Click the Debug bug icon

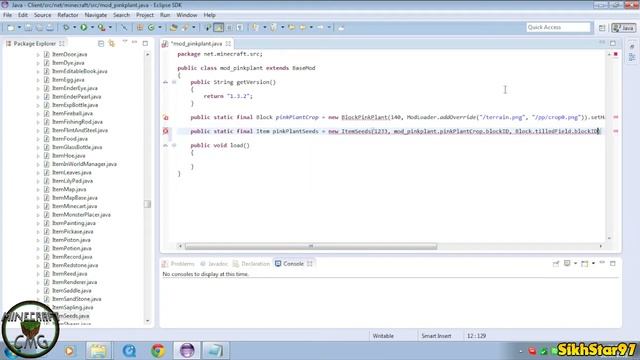66,27
